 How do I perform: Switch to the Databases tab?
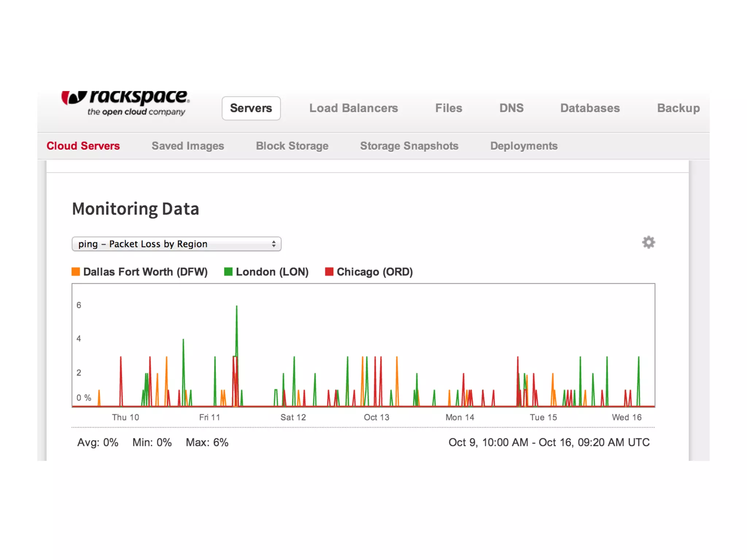click(590, 108)
